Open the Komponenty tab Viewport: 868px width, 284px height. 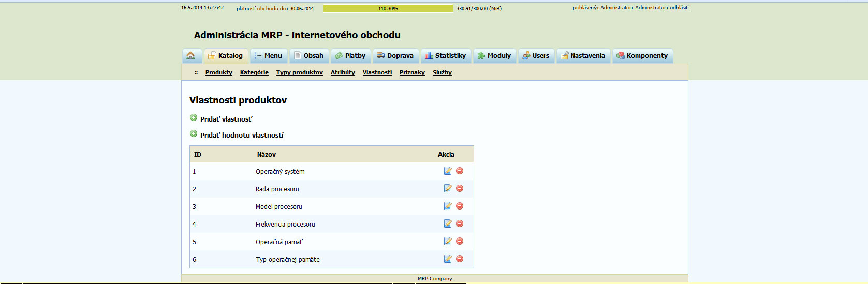pos(642,56)
